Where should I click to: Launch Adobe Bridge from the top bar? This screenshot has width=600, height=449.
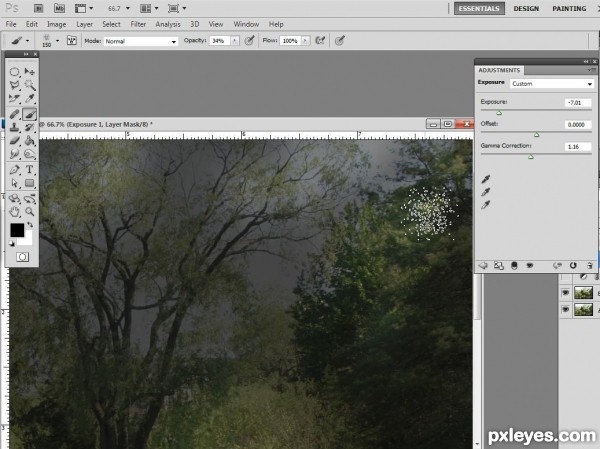point(38,8)
